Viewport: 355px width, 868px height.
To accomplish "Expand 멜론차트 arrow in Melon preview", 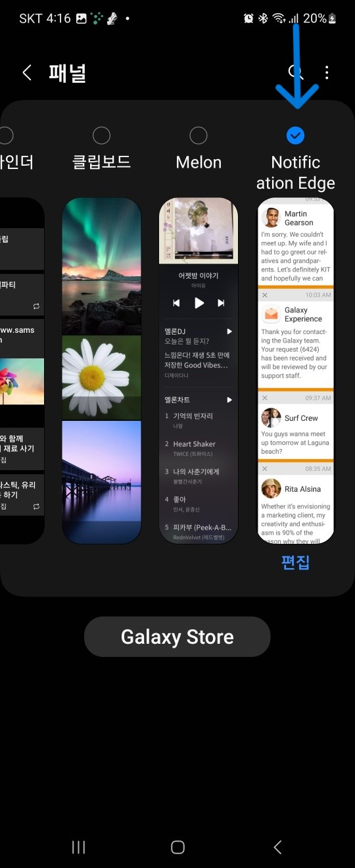I will (229, 399).
